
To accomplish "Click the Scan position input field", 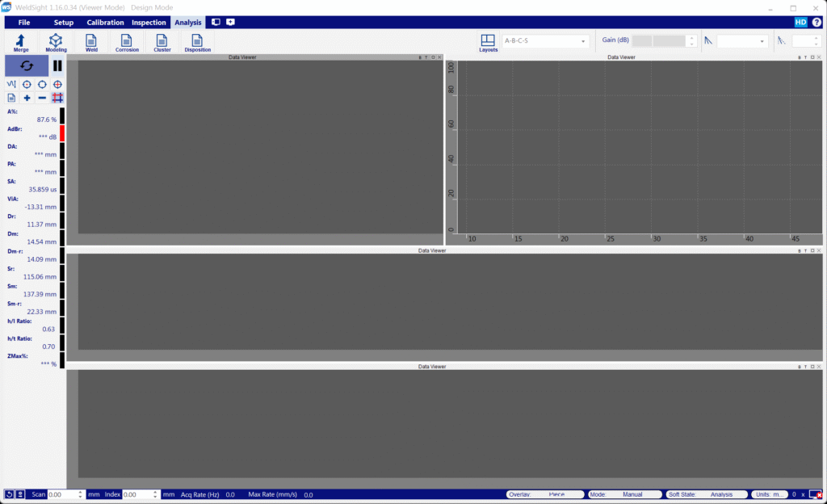I will [x=61, y=494].
